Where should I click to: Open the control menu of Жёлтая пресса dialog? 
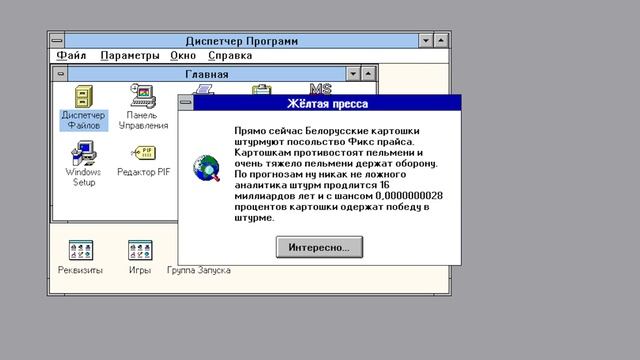pyautogui.click(x=186, y=102)
